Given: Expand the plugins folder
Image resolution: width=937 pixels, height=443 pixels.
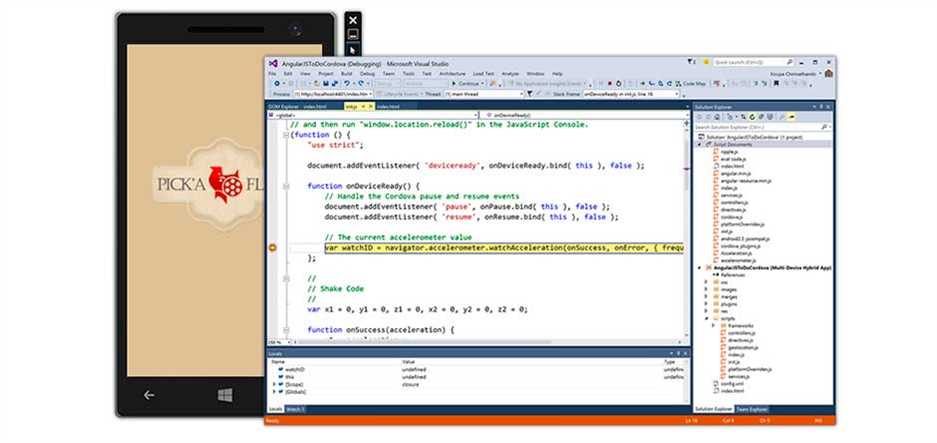Looking at the screenshot, I should pos(706,304).
